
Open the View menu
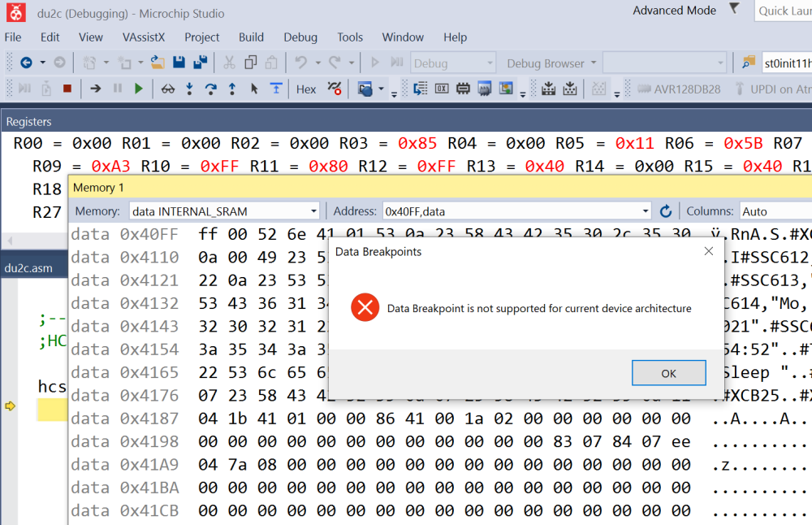[91, 37]
